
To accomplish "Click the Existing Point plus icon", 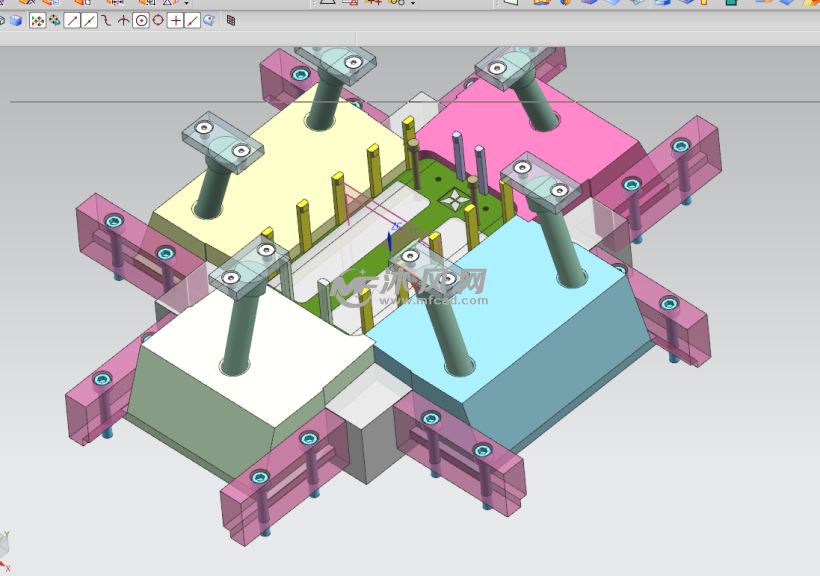I will point(175,20).
